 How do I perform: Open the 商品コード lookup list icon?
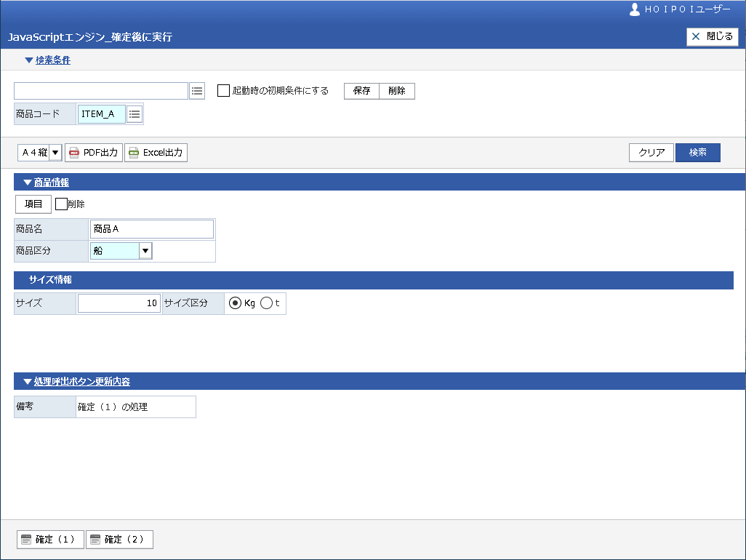pos(135,114)
